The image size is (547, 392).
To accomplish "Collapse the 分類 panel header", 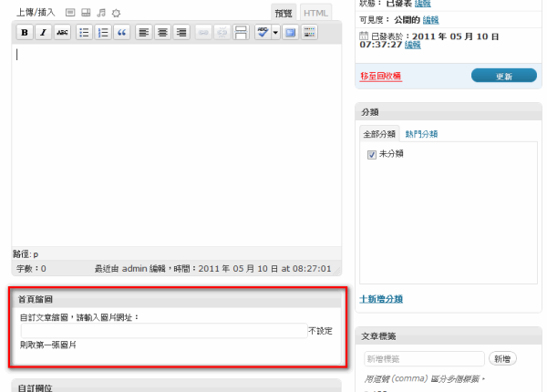I will click(x=449, y=112).
